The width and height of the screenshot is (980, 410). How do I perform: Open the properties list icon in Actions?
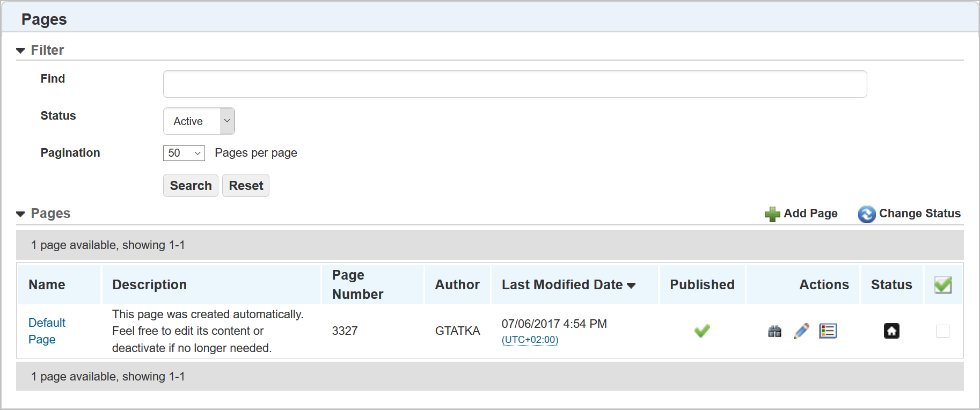[828, 331]
